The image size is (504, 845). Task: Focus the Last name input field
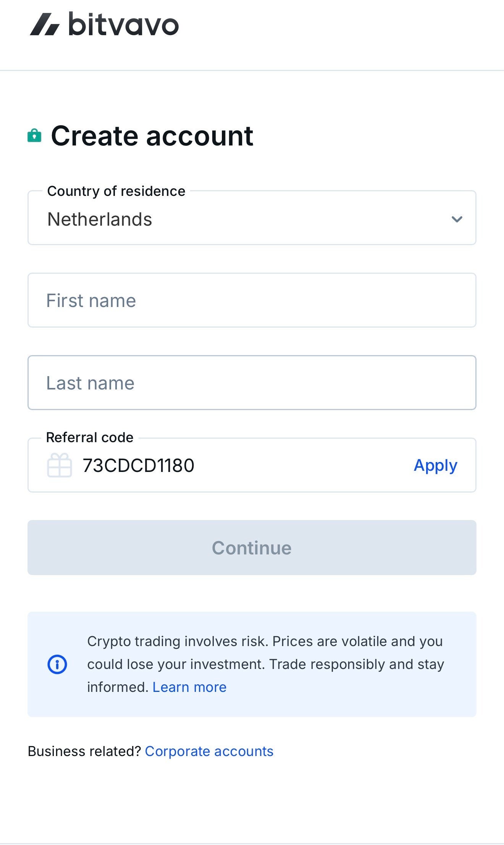coord(252,383)
